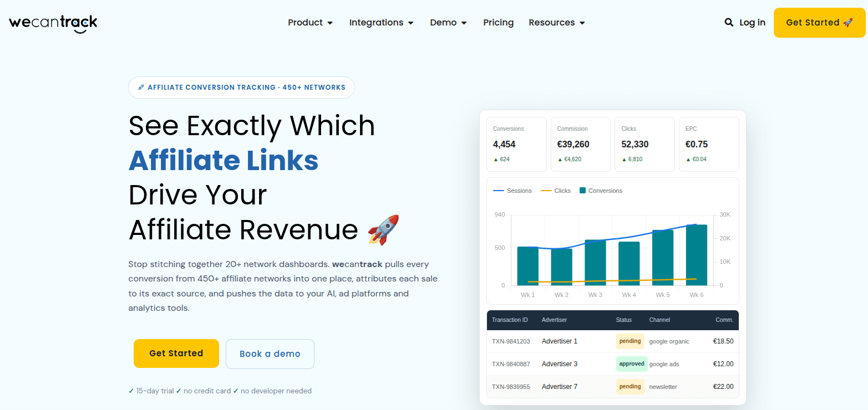The height and width of the screenshot is (410, 868).
Task: Click the Channel column header
Action: (659, 320)
